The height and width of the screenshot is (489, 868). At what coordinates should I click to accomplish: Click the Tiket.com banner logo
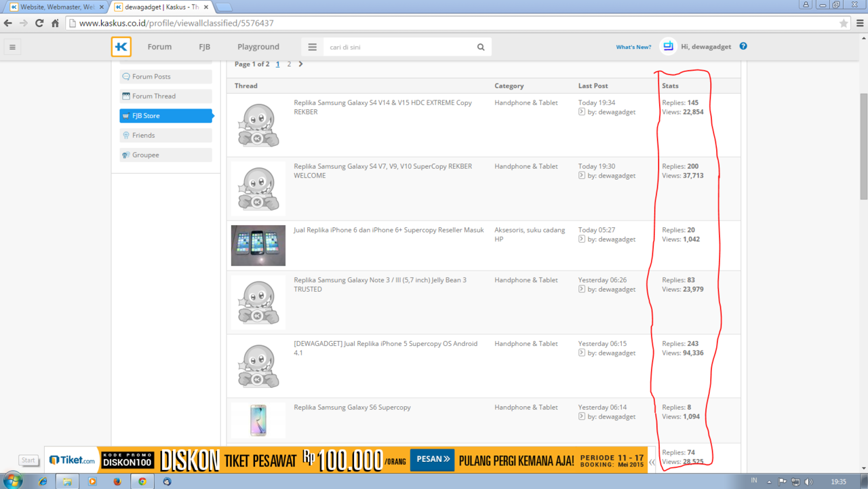point(72,461)
